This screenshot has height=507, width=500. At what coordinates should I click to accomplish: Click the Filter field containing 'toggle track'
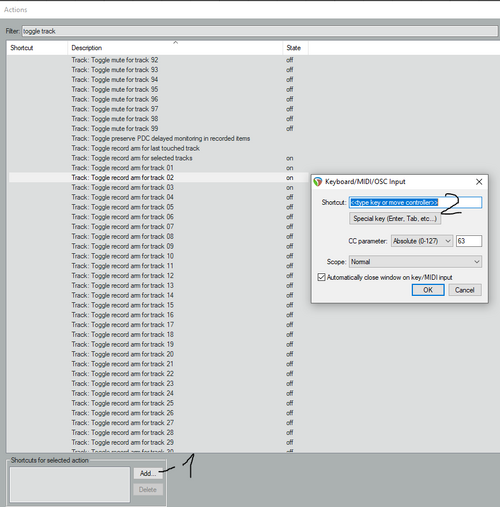(260, 31)
